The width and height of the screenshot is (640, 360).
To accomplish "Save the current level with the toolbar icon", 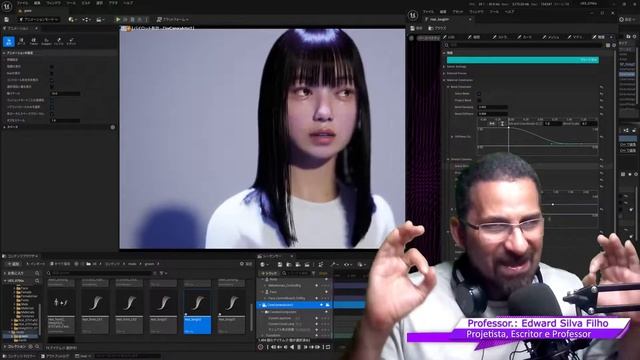I will (7, 19).
